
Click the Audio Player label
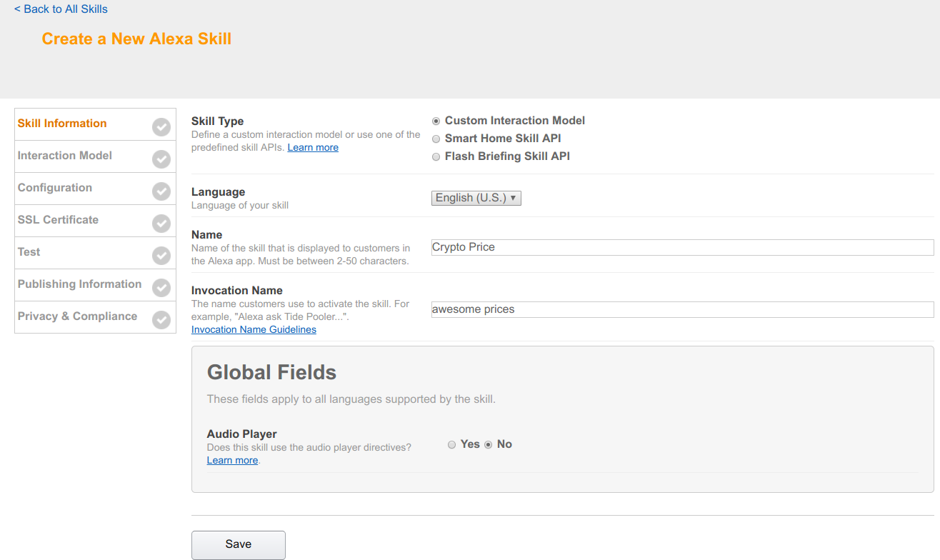[x=242, y=434]
